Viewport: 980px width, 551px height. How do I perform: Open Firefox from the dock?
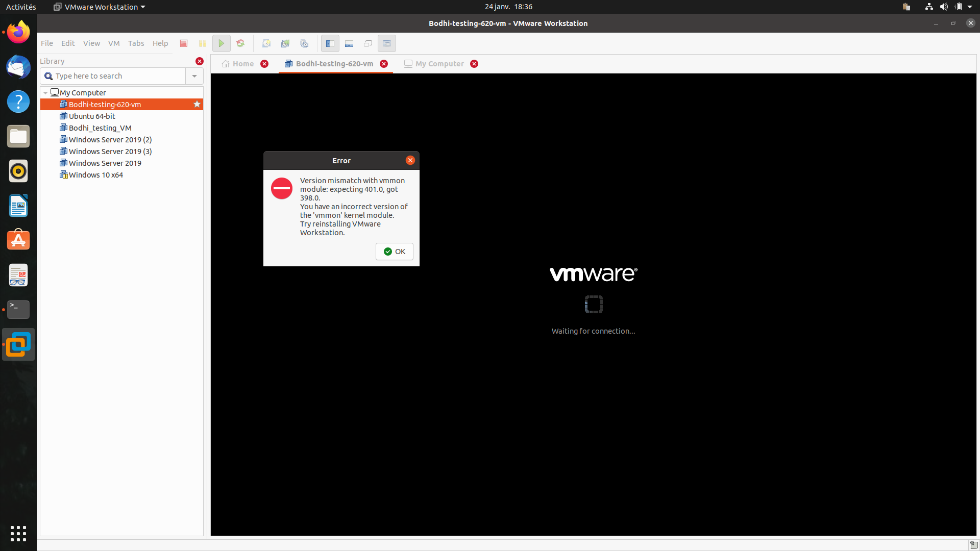[x=18, y=32]
